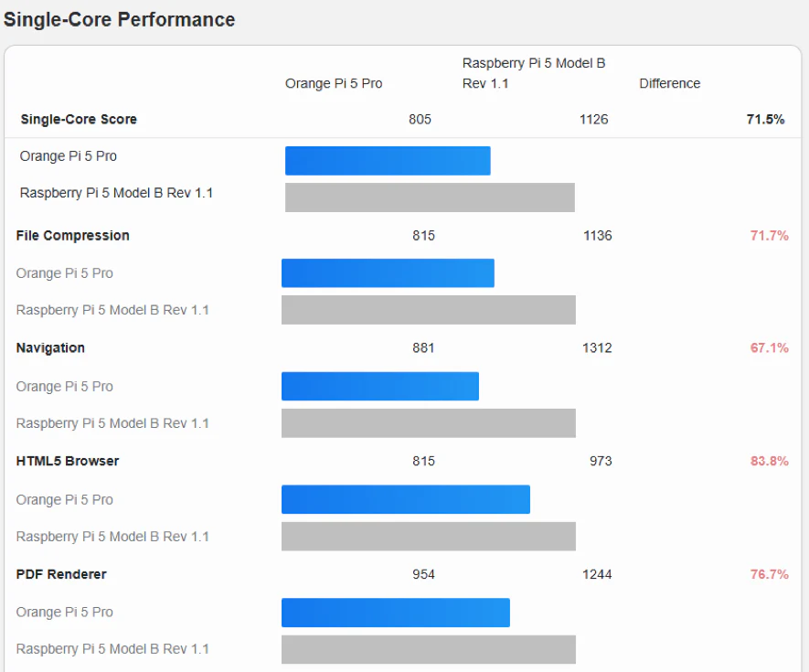Click the Raspberry Pi score 1312 for Navigation
This screenshot has width=809, height=672.
pos(597,347)
